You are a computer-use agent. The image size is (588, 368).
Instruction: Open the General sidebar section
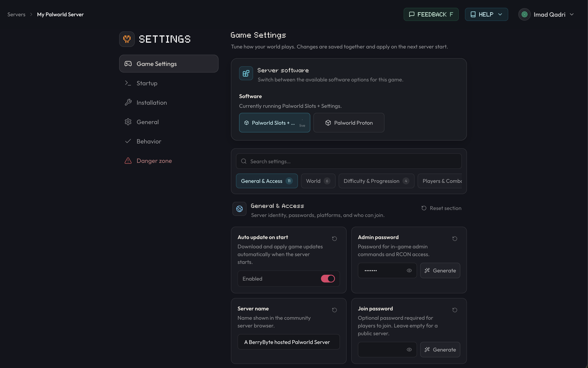click(x=169, y=122)
